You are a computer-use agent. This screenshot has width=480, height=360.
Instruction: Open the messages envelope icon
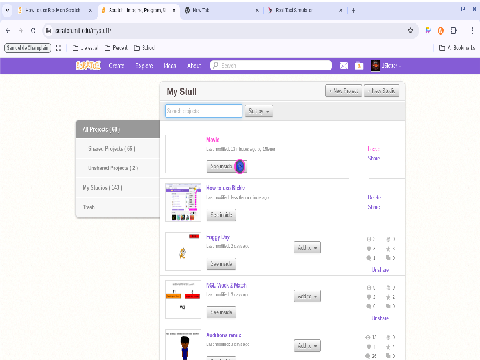pyautogui.click(x=344, y=66)
